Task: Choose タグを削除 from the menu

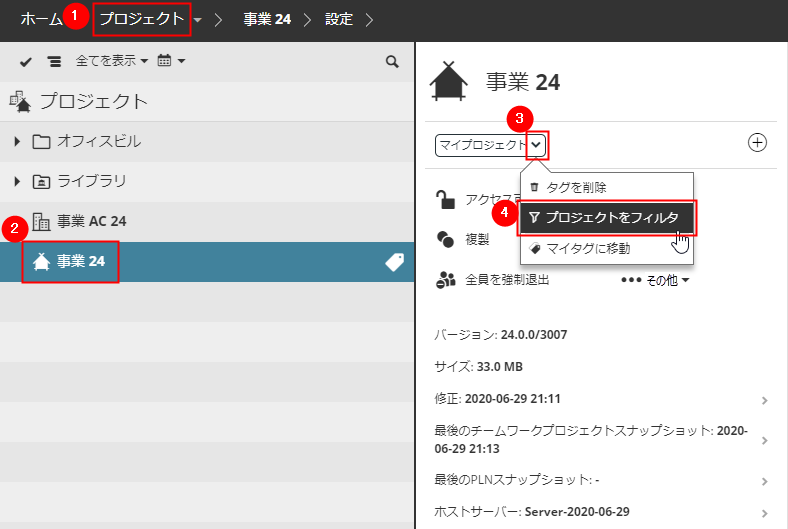Action: [607, 187]
